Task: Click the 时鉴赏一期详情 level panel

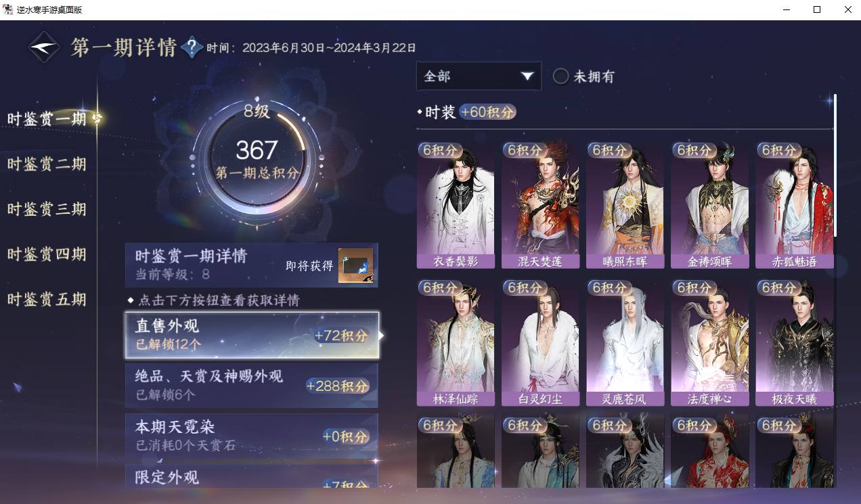Action: [x=252, y=265]
